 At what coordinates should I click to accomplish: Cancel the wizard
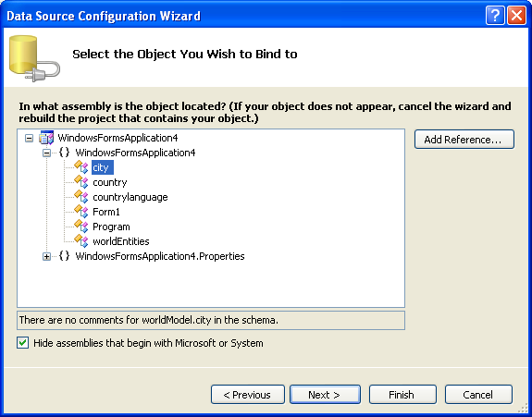(x=478, y=395)
